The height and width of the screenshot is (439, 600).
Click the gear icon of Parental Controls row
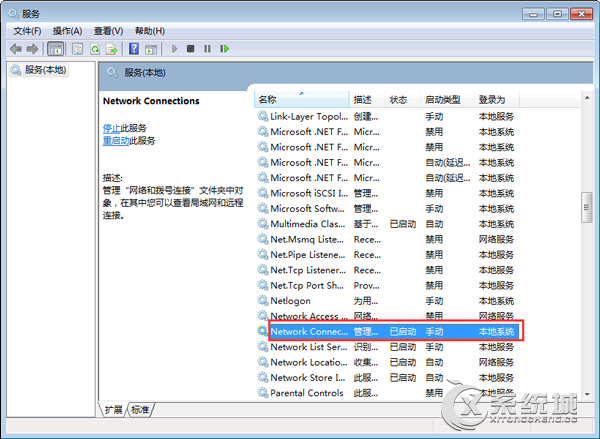tap(262, 393)
